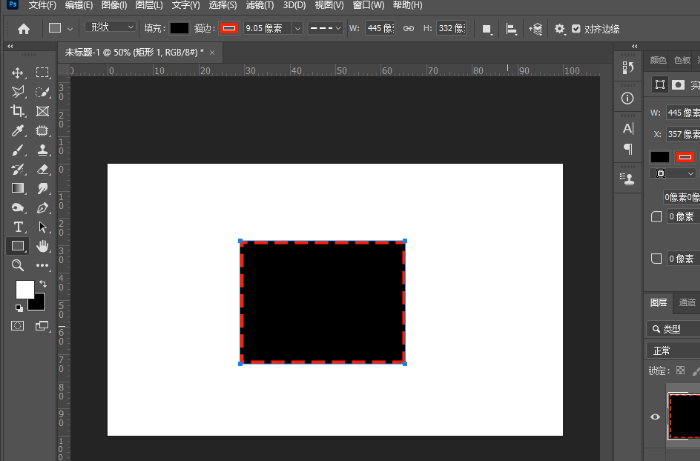Toggle the Align Edges checkbox
700x461 pixels.
[x=576, y=29]
